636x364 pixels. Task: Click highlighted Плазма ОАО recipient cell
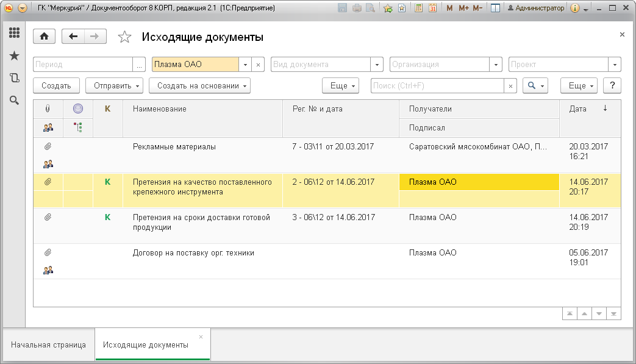[479, 182]
